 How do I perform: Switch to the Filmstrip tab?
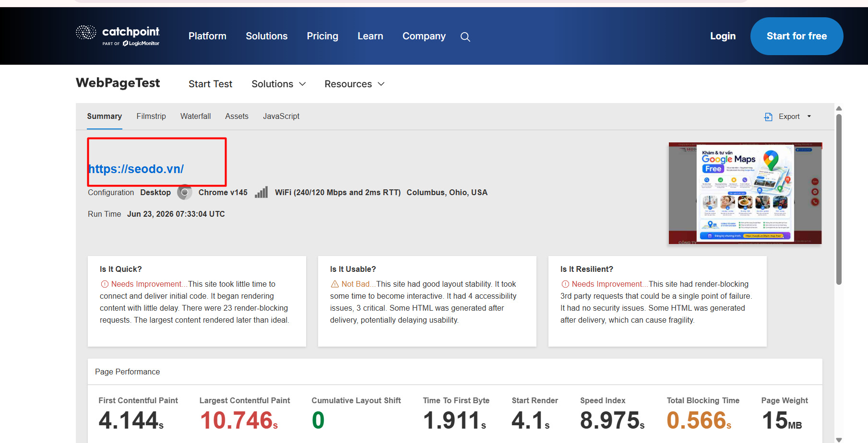click(x=151, y=117)
